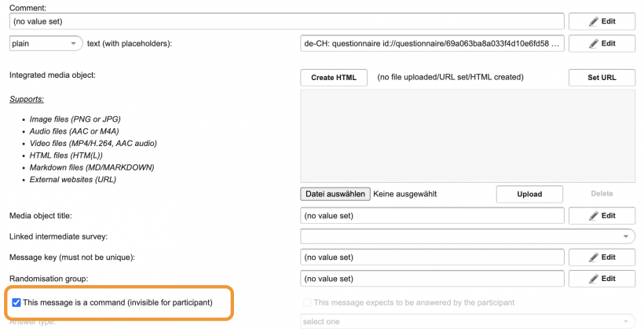Click the de-CH questionnaire text field
644x329 pixels.
pyautogui.click(x=432, y=43)
